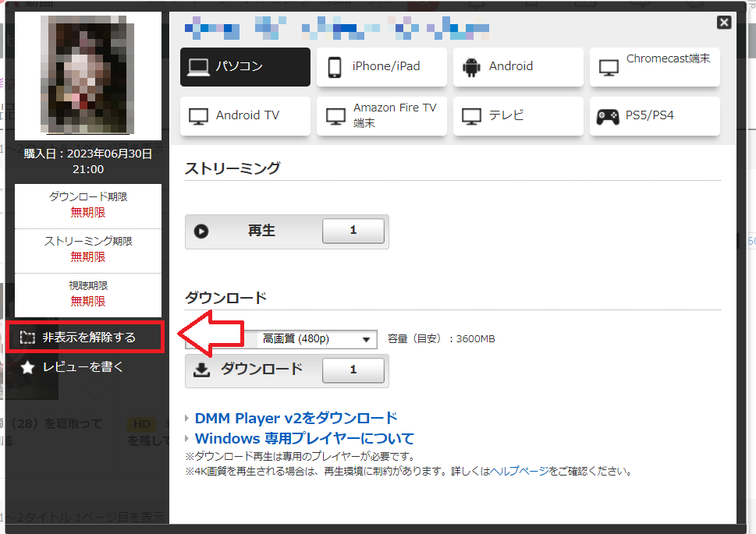Click the monitor icon beside Android TV
The image size is (756, 534).
click(199, 117)
